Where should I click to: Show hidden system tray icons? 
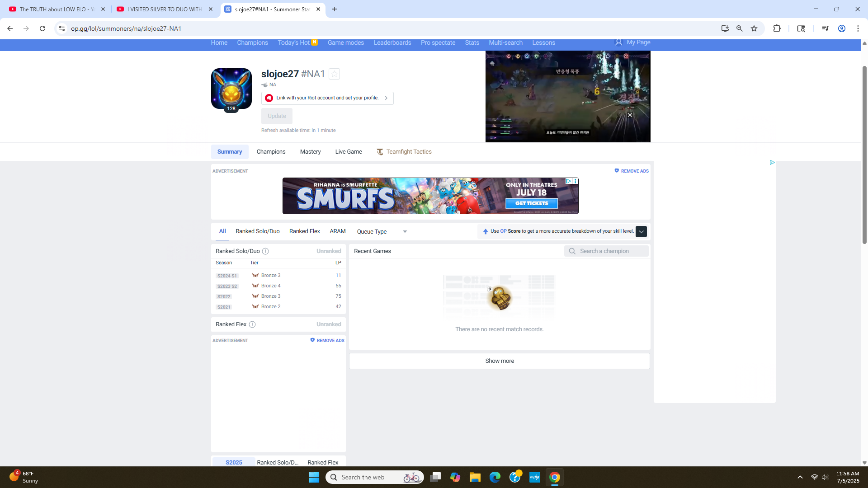tap(800, 477)
